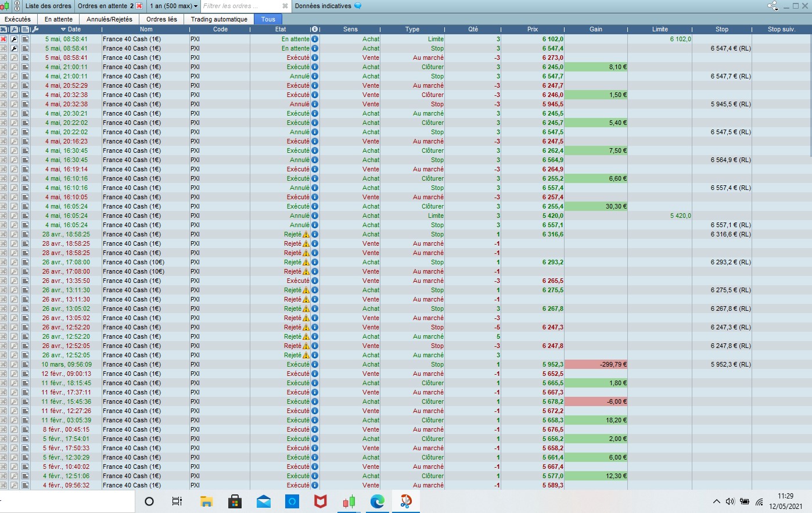Select the Tous tab

pyautogui.click(x=268, y=19)
